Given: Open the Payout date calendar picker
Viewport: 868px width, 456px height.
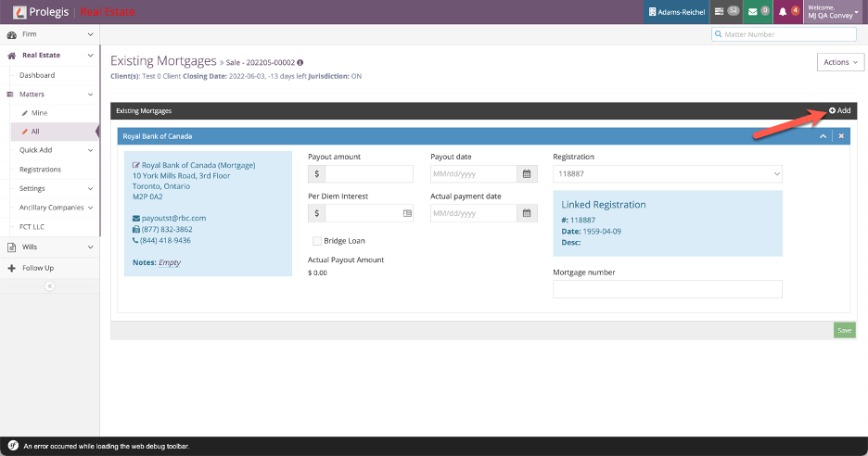Looking at the screenshot, I should [527, 174].
